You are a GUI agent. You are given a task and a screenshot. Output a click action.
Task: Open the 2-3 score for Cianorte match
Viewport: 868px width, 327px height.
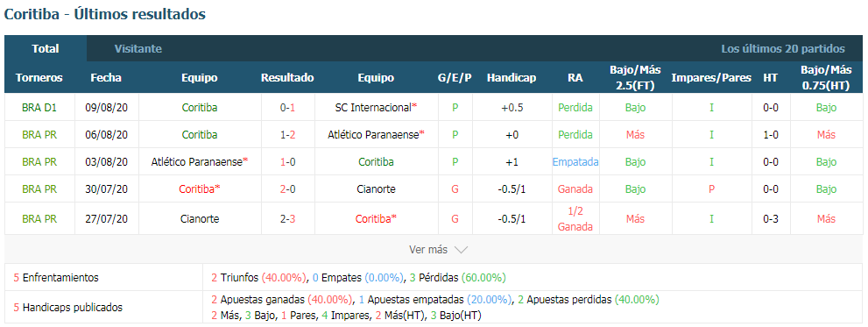tap(287, 219)
